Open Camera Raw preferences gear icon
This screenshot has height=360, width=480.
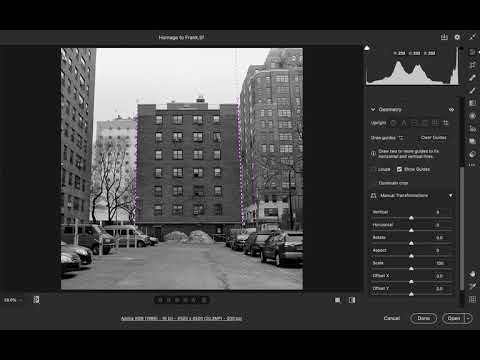click(x=457, y=37)
